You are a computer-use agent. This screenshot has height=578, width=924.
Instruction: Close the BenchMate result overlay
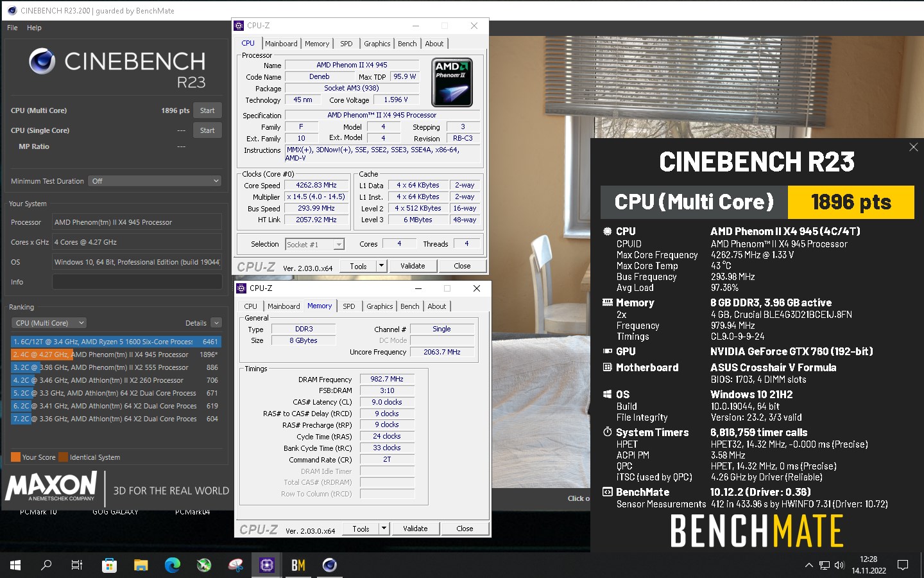coord(914,147)
